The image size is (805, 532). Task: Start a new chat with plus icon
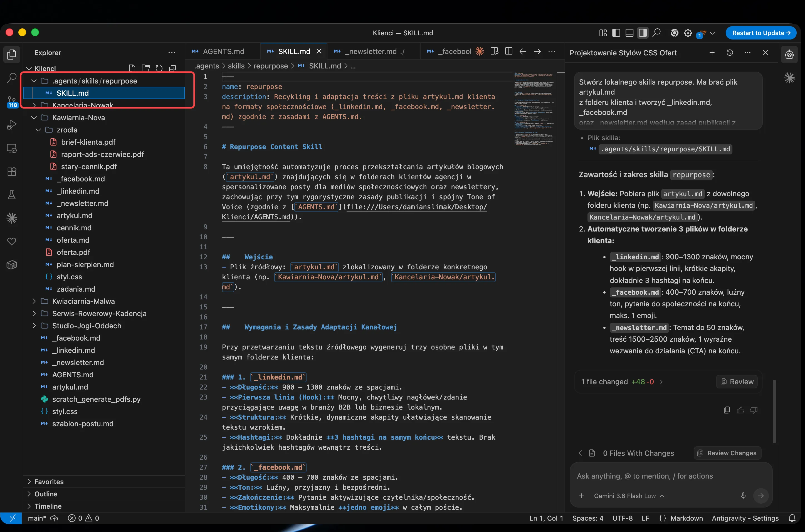712,53
